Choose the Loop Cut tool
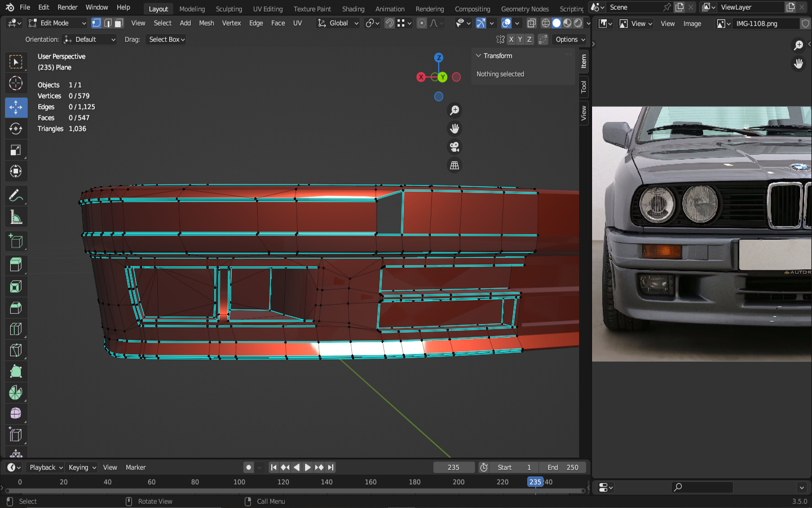The width and height of the screenshot is (812, 508). coord(16,329)
